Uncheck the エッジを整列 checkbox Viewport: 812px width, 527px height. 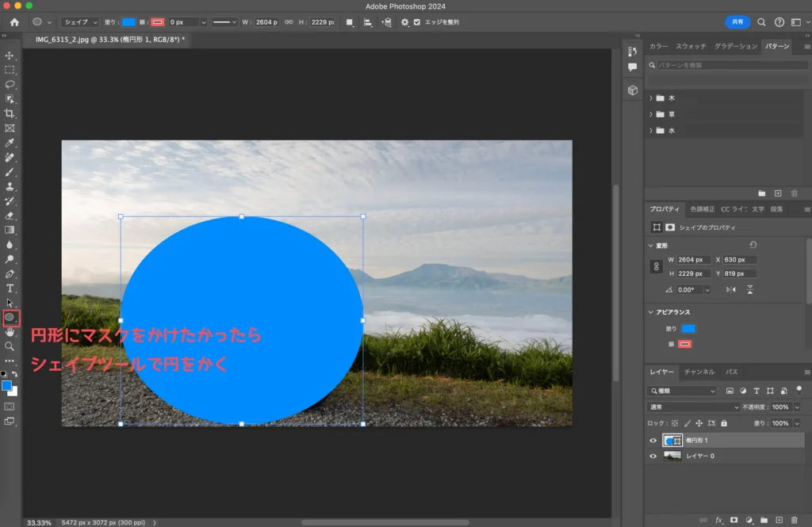(x=417, y=22)
